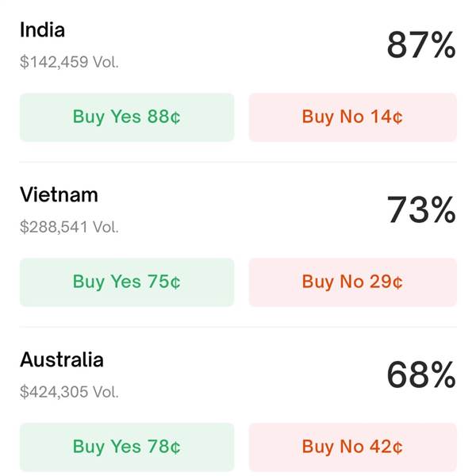This screenshot has width=476, height=476.
Task: Click the $424,305 Vol. label
Action: [x=69, y=392]
